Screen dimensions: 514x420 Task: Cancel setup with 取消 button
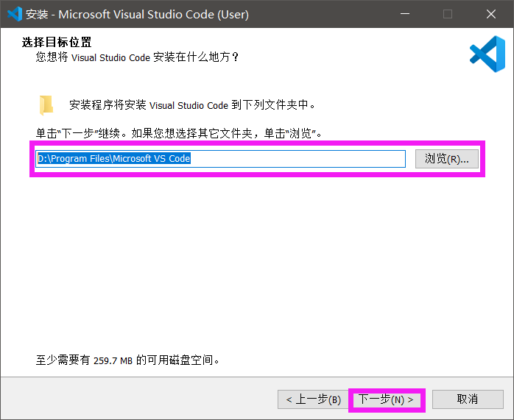[468, 399]
